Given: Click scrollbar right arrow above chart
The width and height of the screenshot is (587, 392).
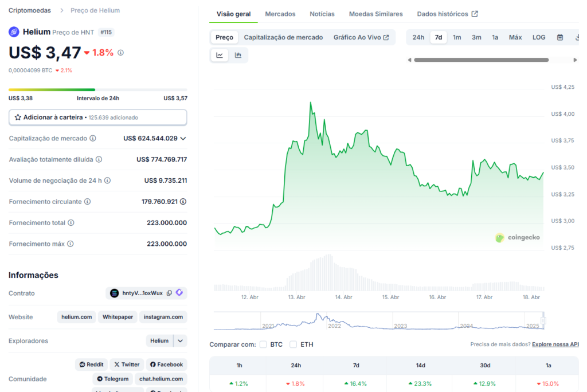Looking at the screenshot, I should 575,60.
